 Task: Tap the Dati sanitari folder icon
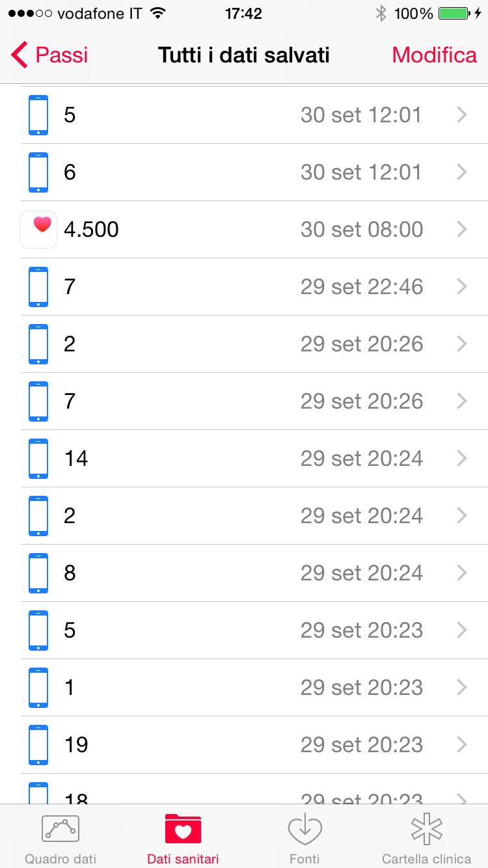point(183,829)
